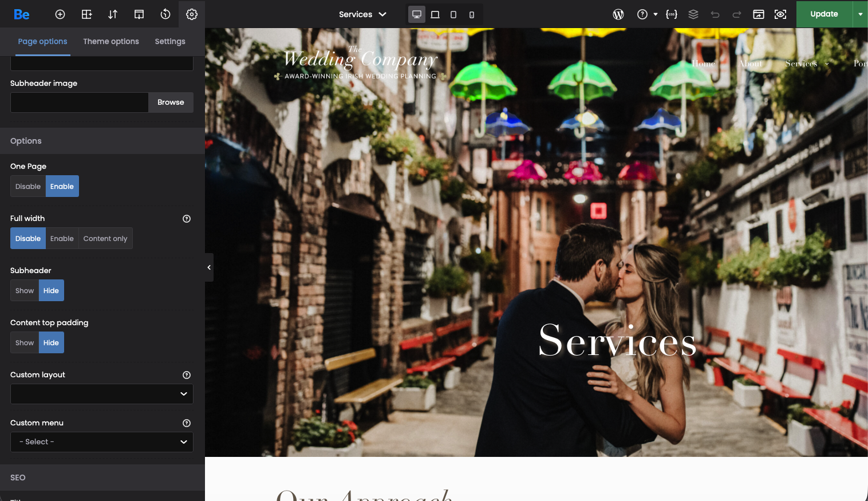The image size is (868, 501).
Task: Open the Custom menu Select dropdown
Action: click(x=102, y=442)
